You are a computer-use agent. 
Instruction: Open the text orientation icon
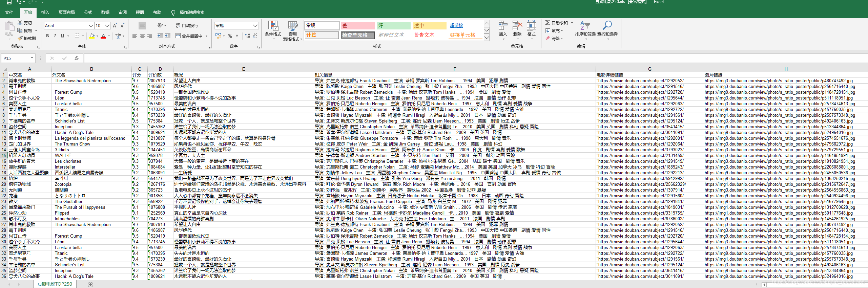click(161, 25)
